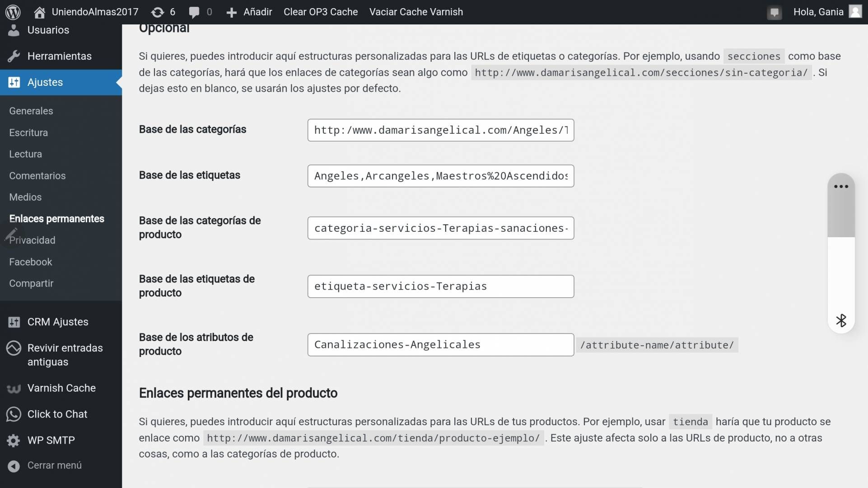Click Base de los atributos de producto label

(196, 344)
